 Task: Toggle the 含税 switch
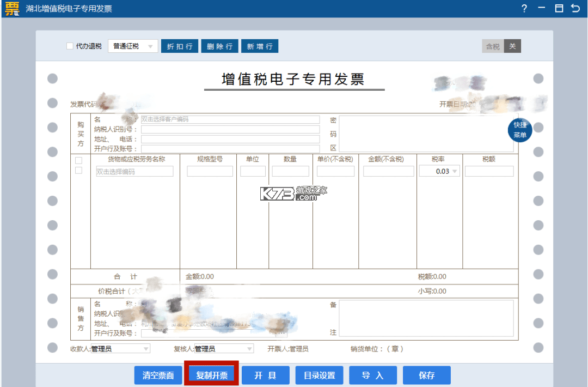(x=493, y=46)
